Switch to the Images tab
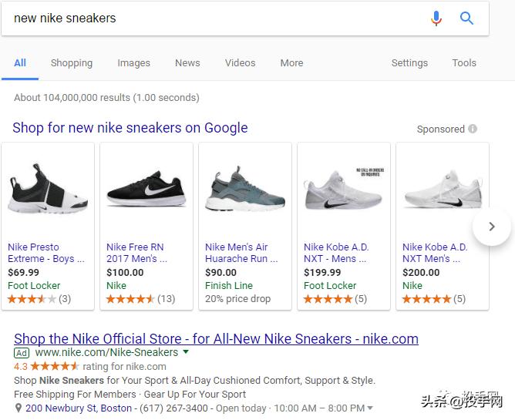The width and height of the screenshot is (515, 420). point(133,63)
